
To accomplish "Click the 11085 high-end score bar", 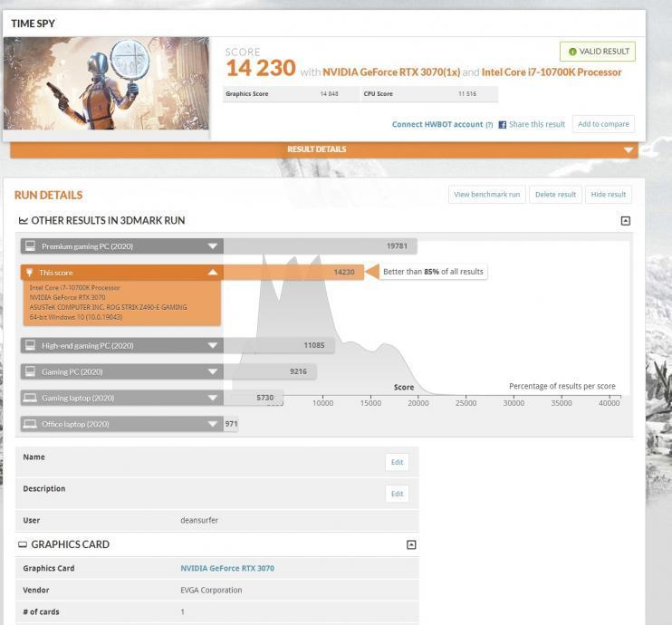I will click(279, 345).
